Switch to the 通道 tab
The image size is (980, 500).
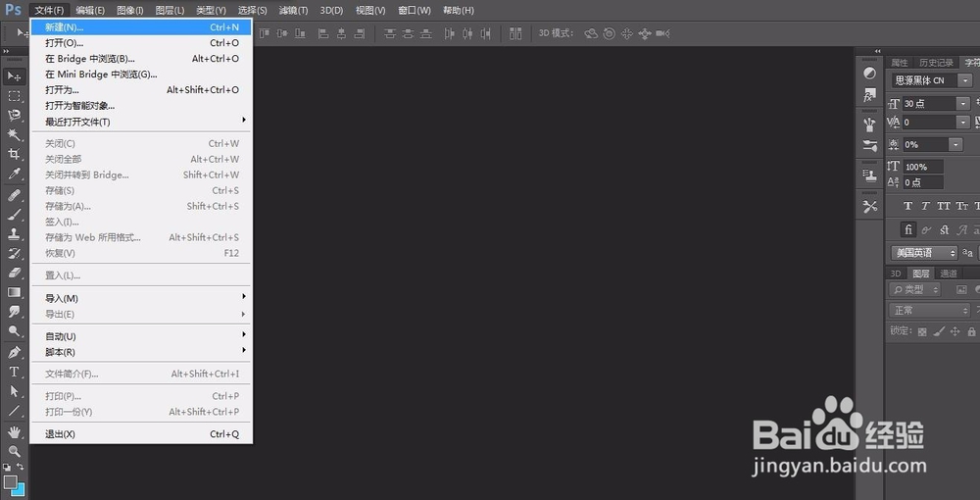(x=948, y=274)
